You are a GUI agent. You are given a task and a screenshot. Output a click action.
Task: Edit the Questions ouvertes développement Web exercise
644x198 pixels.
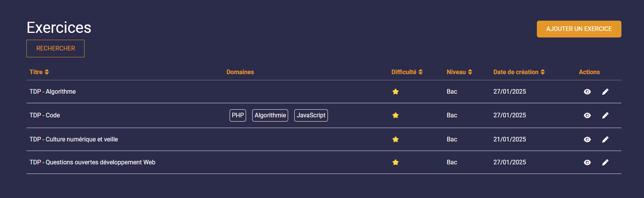coord(605,162)
